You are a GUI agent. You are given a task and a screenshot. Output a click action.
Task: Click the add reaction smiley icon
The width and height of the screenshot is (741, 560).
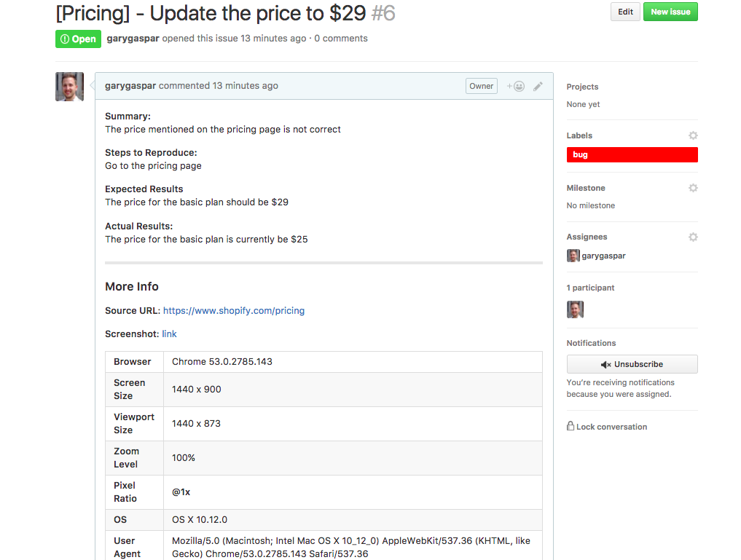pos(516,86)
